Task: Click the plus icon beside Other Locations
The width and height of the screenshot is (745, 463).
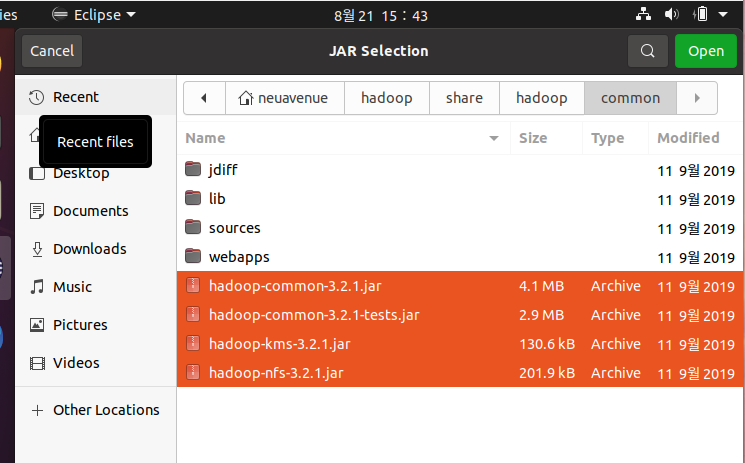Action: pyautogui.click(x=37, y=410)
